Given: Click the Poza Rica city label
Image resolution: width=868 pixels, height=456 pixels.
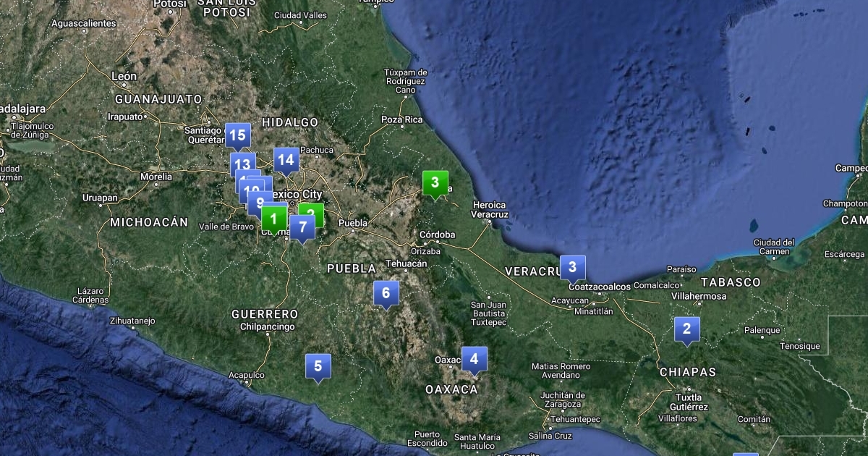Looking at the screenshot, I should [x=401, y=119].
